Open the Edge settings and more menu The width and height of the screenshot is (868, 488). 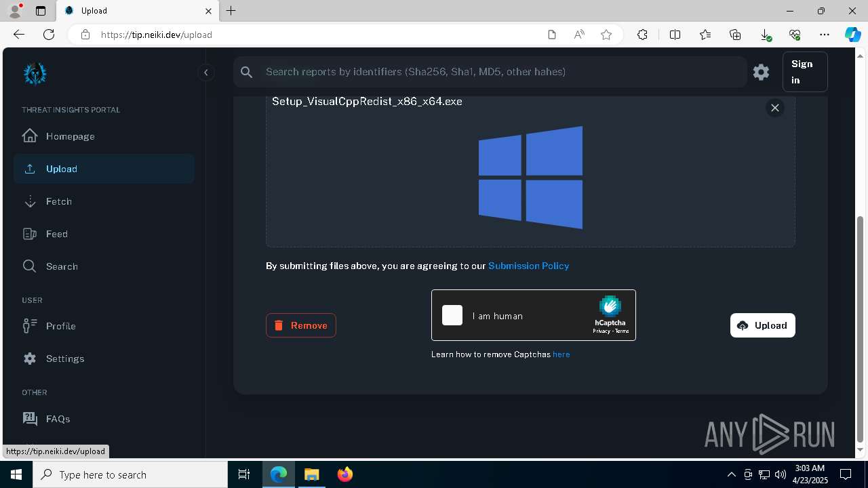825,35
